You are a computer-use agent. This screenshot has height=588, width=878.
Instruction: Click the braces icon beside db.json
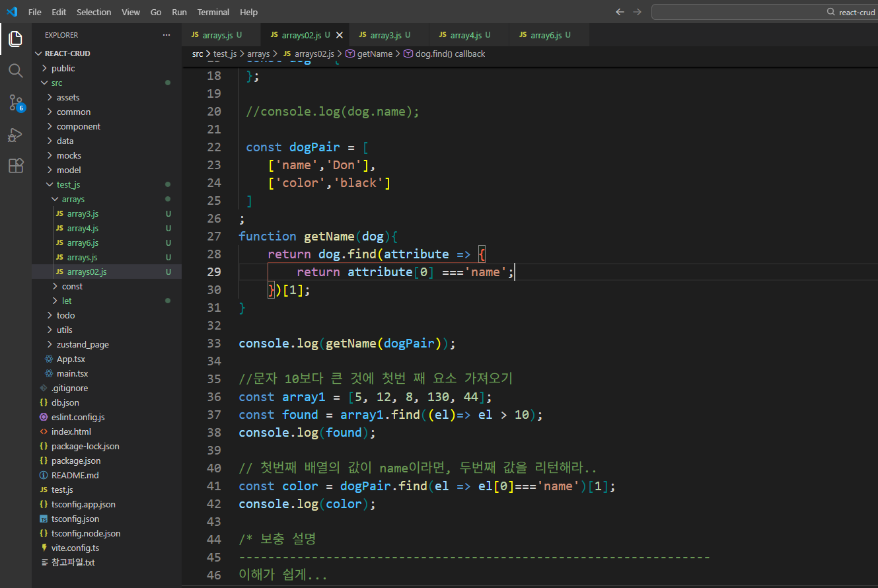[x=44, y=403]
